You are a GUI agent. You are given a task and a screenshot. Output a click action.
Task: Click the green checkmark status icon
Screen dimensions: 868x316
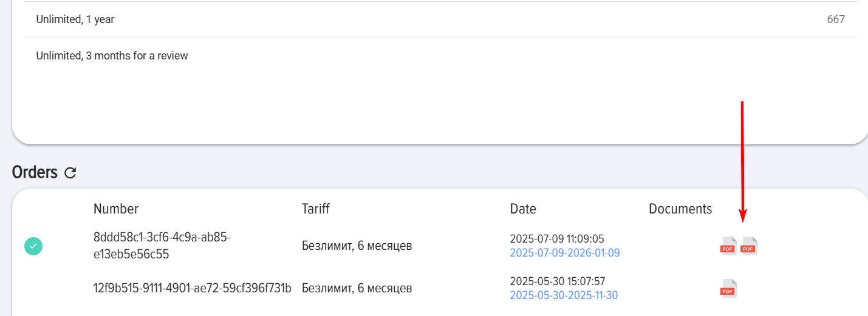tap(33, 246)
